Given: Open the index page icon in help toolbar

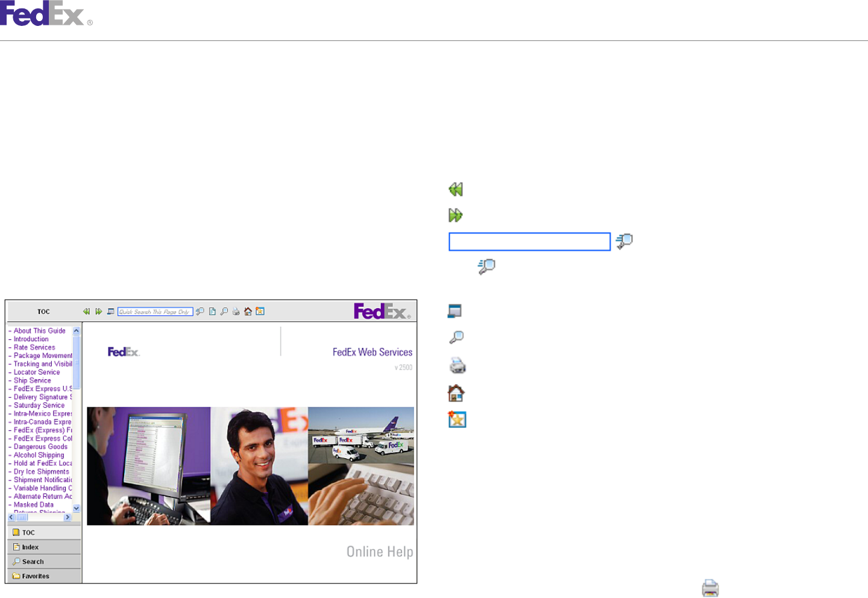Looking at the screenshot, I should coord(212,312).
